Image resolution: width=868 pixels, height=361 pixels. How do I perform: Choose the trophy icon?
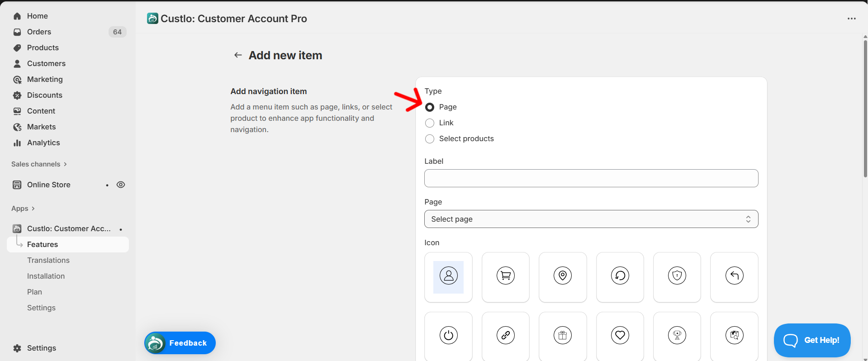coord(677,336)
